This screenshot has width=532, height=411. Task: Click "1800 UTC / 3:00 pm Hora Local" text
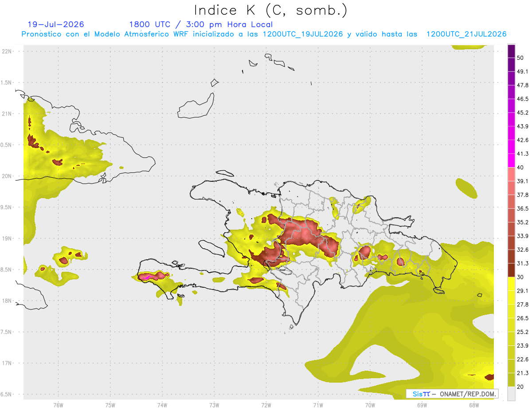tap(201, 24)
